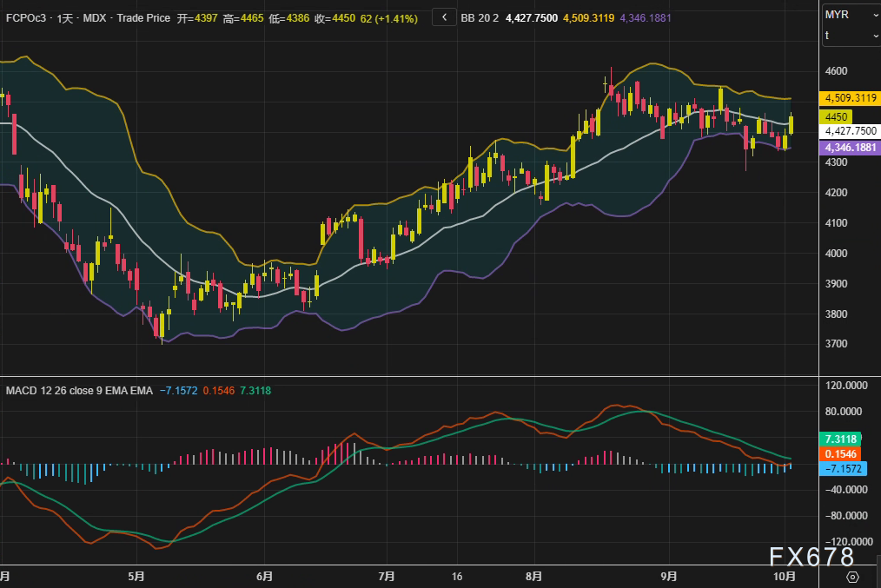The width and height of the screenshot is (881, 588).
Task: Click the 10月 label on time axis
Action: 784,576
